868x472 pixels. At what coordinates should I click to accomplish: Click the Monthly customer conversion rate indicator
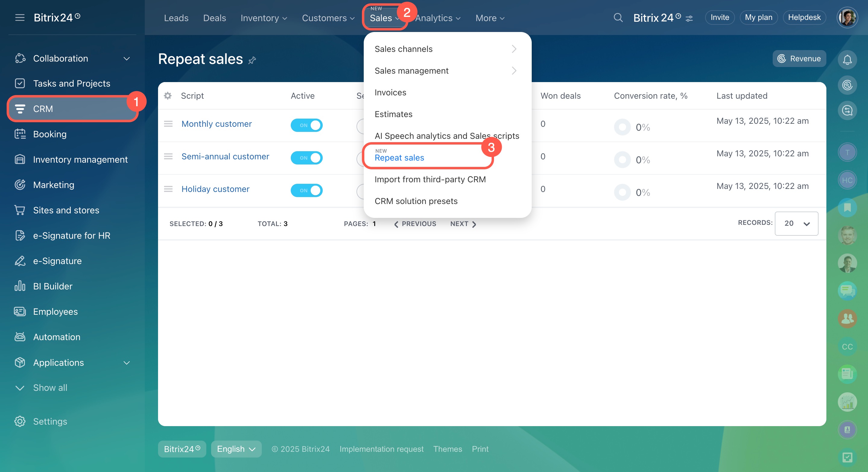coord(622,127)
